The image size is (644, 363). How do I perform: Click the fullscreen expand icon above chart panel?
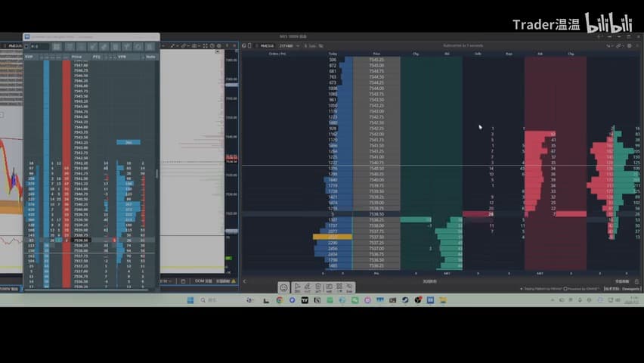[x=206, y=45]
